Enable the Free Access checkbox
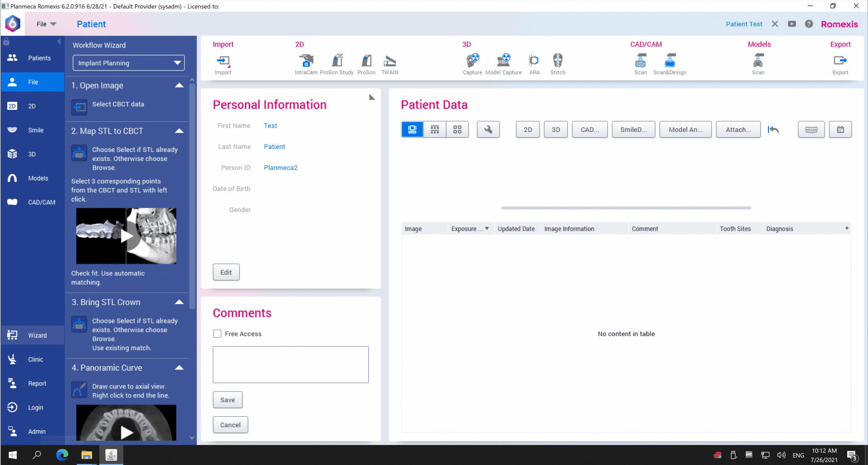The image size is (868, 465). pos(217,334)
